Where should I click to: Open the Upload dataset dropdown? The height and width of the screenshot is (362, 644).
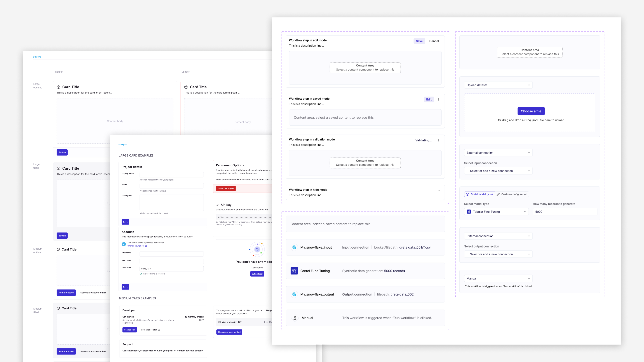[498, 85]
